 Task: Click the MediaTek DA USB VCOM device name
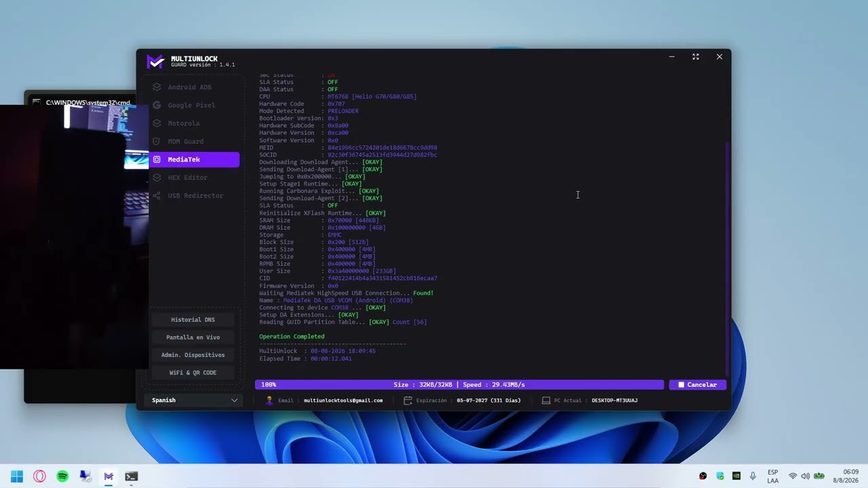point(348,300)
